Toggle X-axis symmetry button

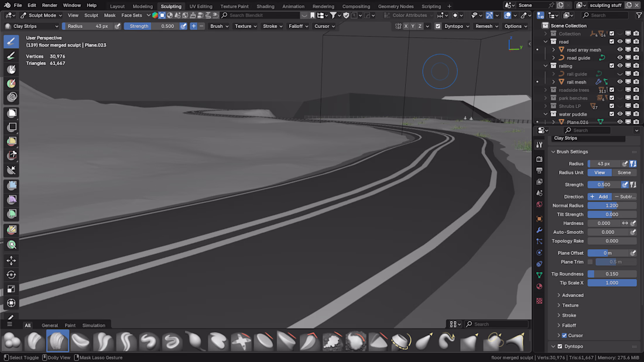pos(406,26)
